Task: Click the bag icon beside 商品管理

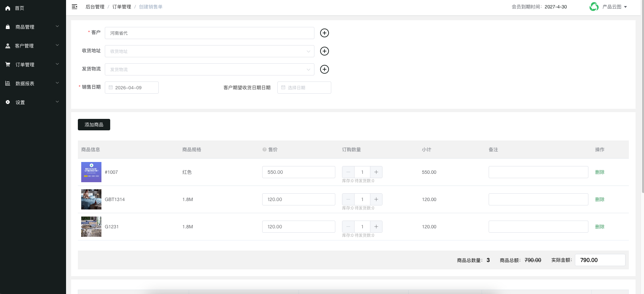Action: pos(8,27)
